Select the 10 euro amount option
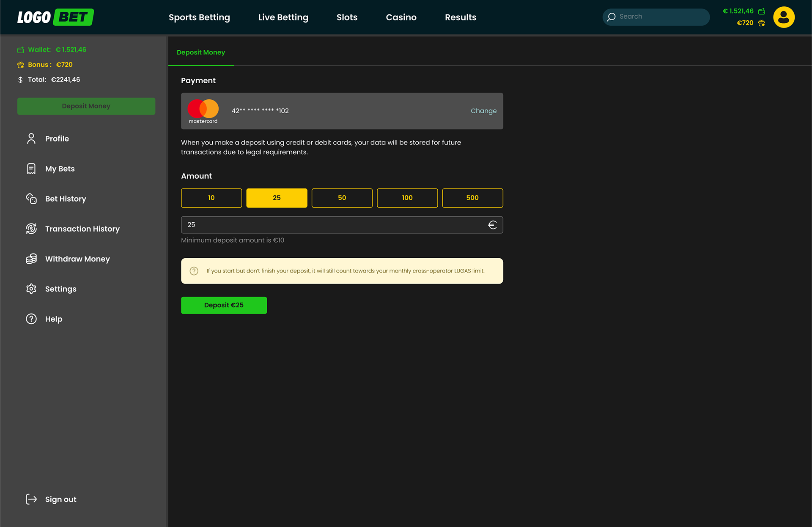This screenshot has width=812, height=527. coord(211,198)
